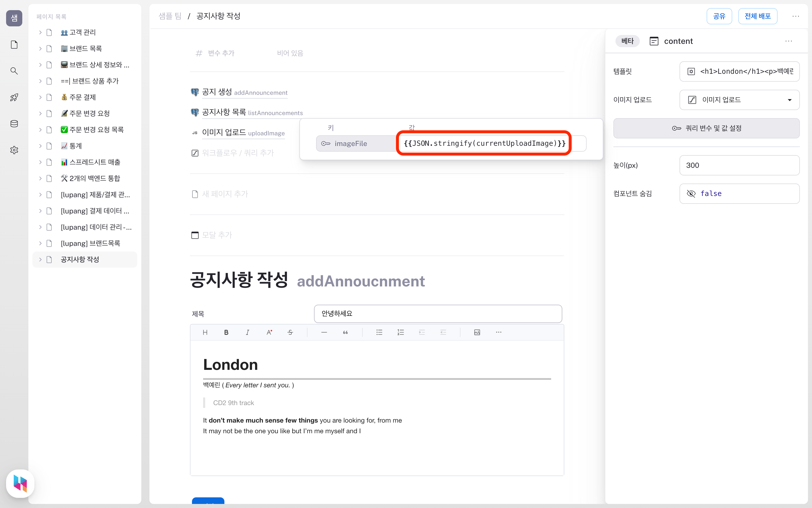Click 새 페이지 추가
Viewport: 812px width, 508px height.
[x=225, y=194]
